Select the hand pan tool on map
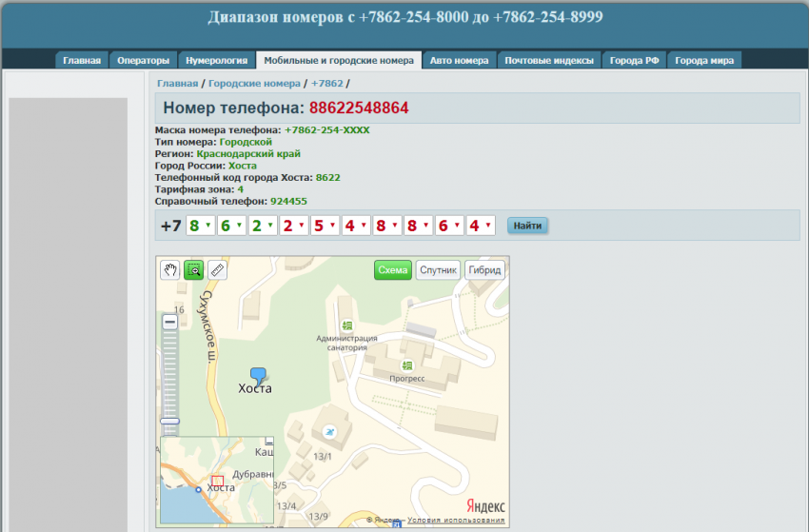This screenshot has height=532, width=809. [169, 270]
